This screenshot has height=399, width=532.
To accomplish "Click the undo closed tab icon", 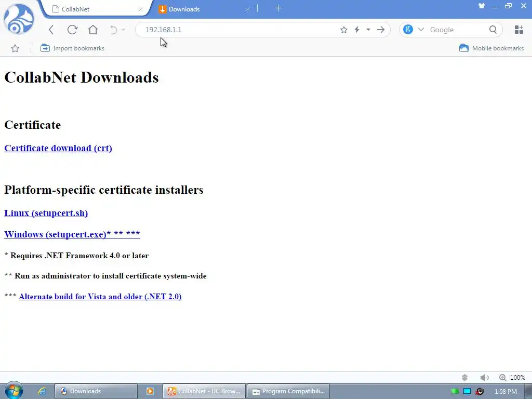I will (114, 30).
